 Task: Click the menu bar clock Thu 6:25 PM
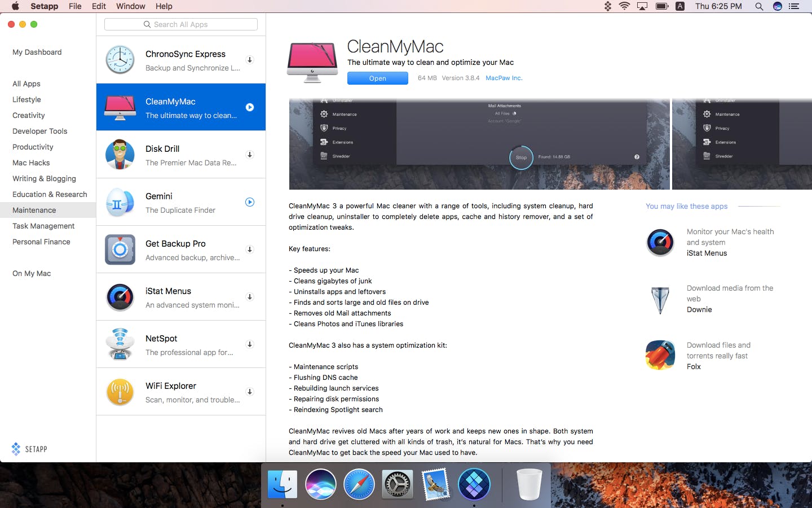(718, 6)
